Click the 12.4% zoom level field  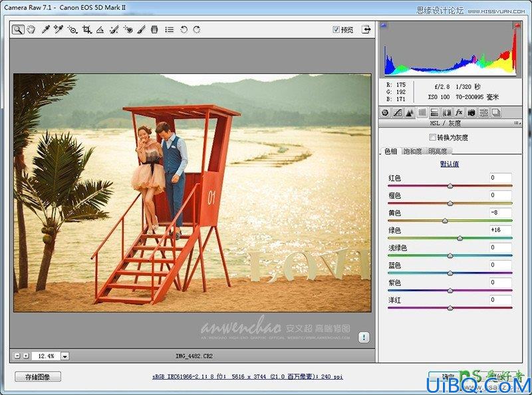(47, 356)
